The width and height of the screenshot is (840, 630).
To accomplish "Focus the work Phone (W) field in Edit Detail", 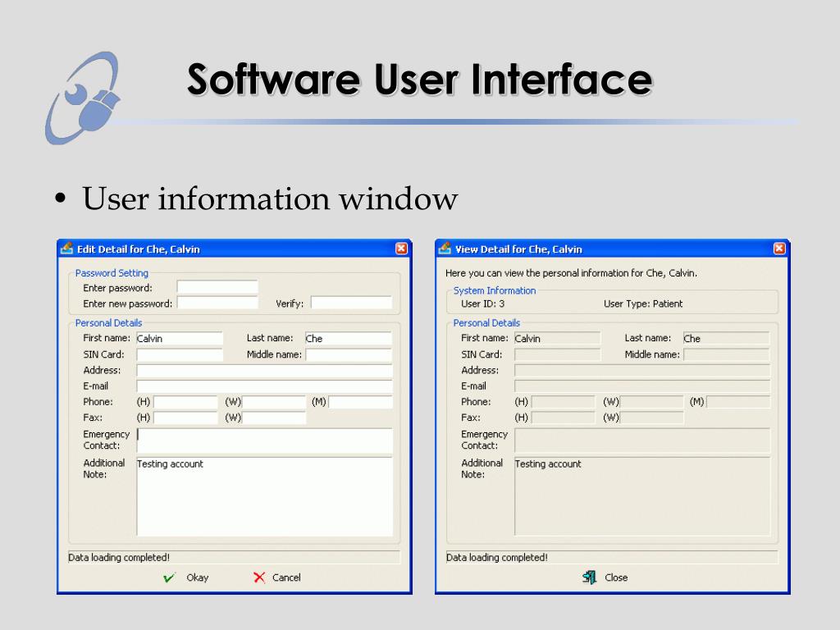I will [274, 402].
